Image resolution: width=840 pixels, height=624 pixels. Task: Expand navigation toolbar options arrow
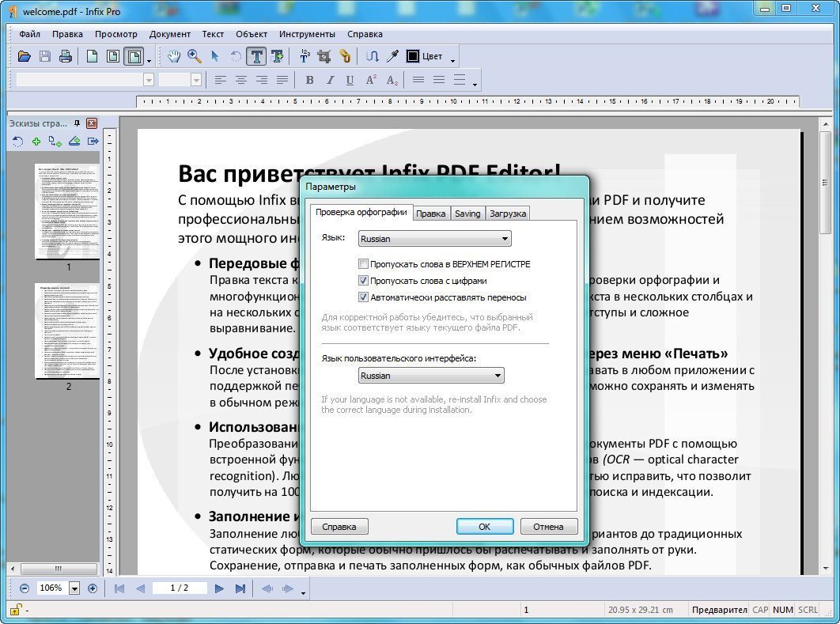click(x=303, y=593)
